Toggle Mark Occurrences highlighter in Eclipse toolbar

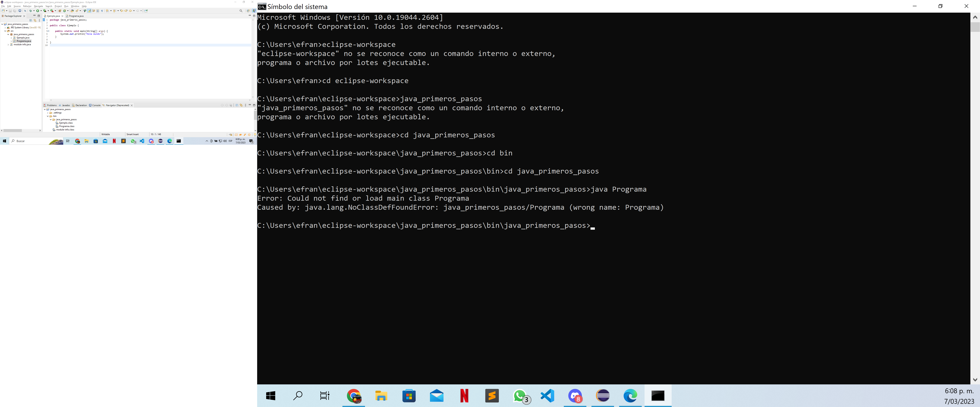coord(89,11)
